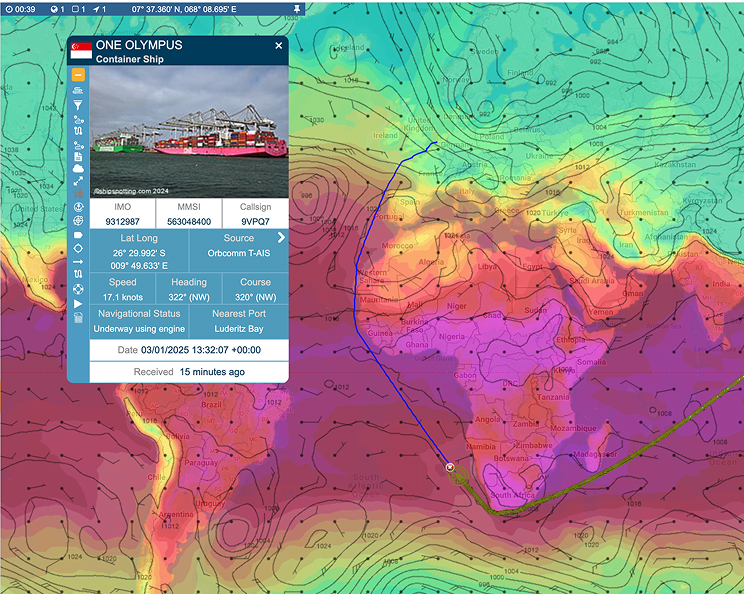Click the clock time 00:39 indicator
The image size is (744, 594).
[19, 8]
